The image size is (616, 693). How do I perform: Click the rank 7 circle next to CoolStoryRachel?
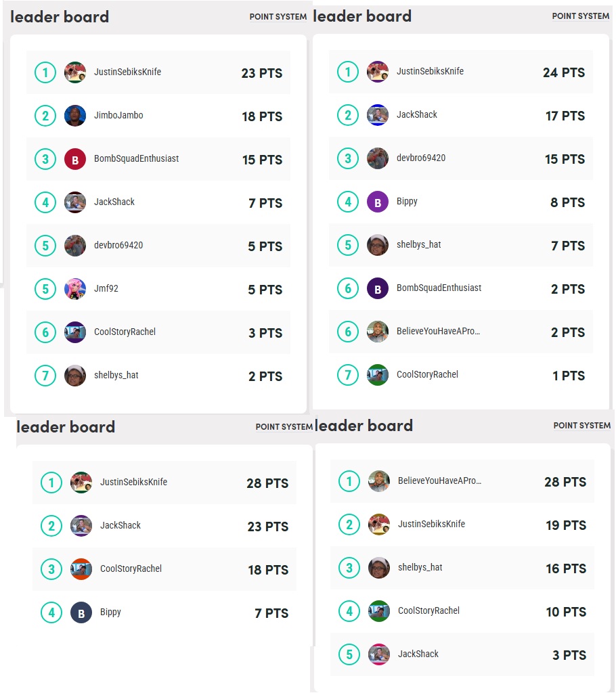(x=347, y=375)
